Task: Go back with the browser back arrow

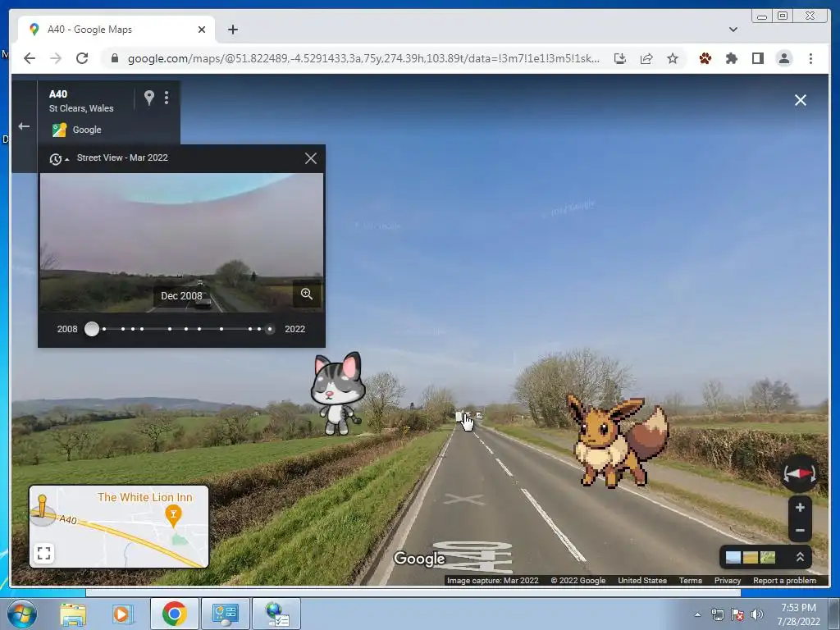Action: point(30,58)
